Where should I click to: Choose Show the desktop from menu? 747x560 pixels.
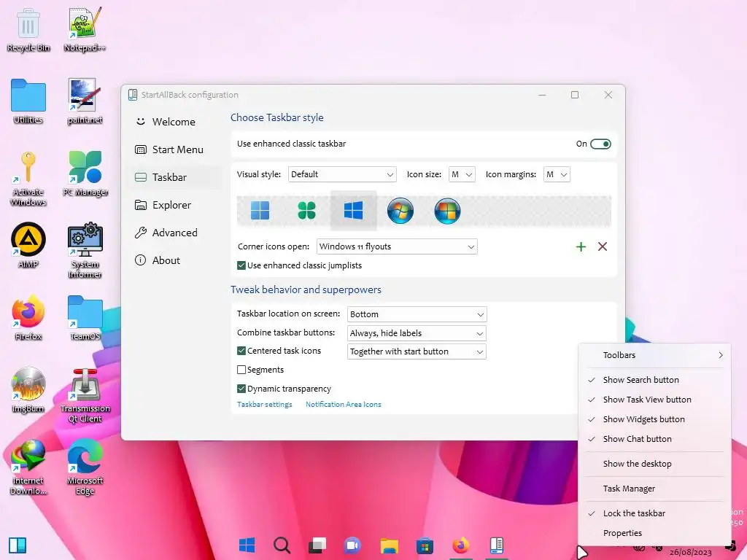[x=654, y=464]
